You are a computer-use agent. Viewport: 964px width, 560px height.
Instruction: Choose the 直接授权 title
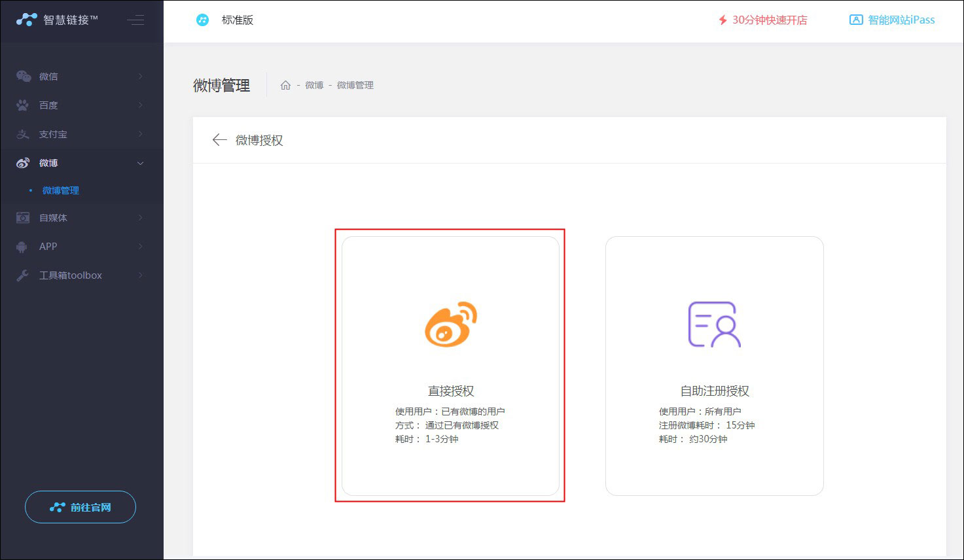451,391
